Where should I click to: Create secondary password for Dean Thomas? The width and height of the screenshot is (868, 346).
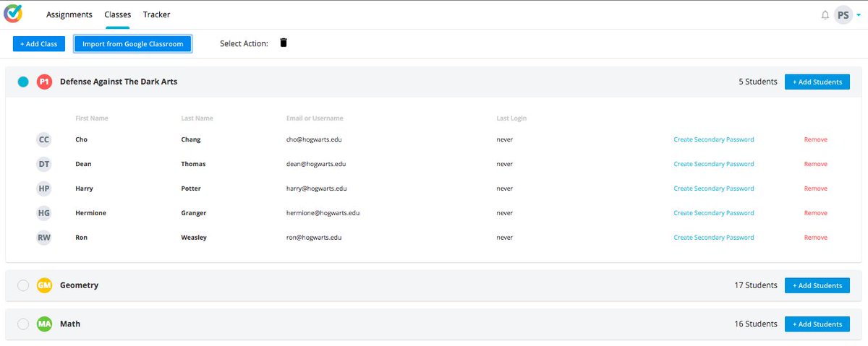coord(714,164)
